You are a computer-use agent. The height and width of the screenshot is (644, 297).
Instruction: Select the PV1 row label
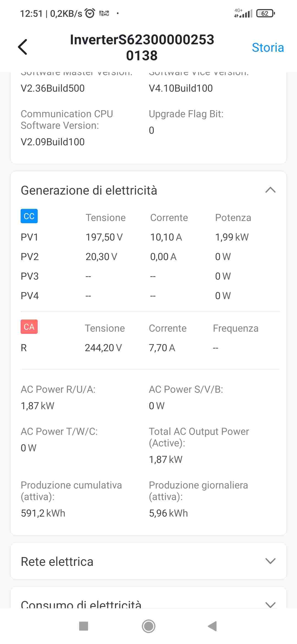point(29,237)
